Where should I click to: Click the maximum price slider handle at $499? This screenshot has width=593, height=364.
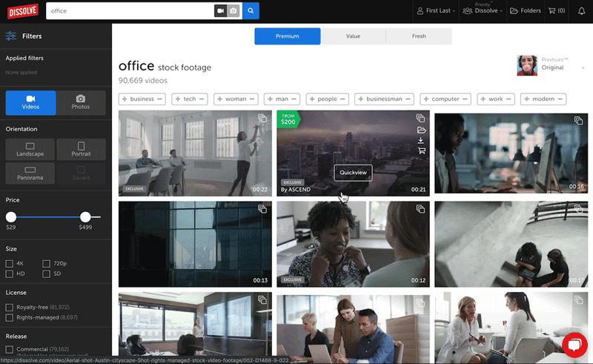coord(85,216)
